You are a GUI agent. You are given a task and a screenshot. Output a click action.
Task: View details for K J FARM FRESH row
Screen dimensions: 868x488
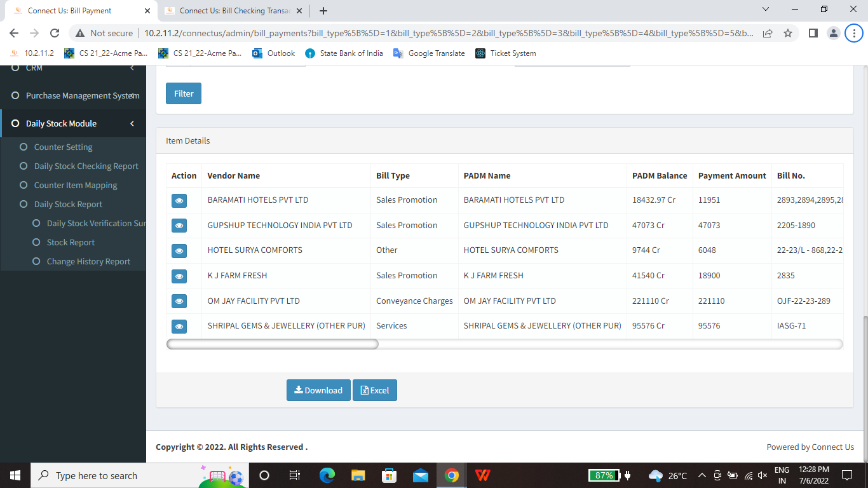[179, 276]
